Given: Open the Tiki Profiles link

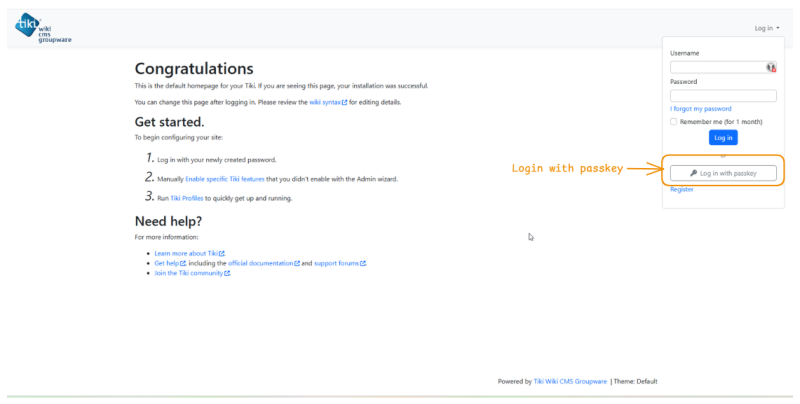Looking at the screenshot, I should click(187, 198).
